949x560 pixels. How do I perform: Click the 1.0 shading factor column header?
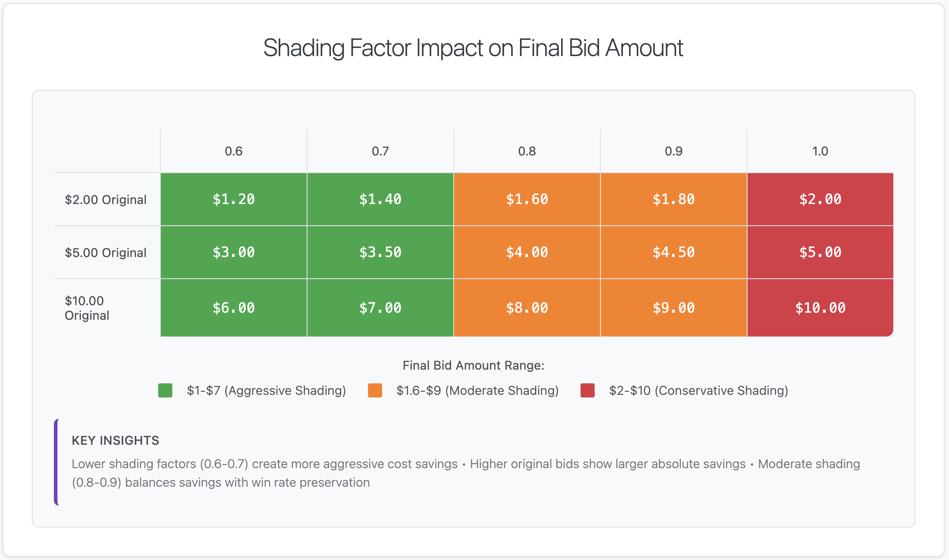coord(820,151)
